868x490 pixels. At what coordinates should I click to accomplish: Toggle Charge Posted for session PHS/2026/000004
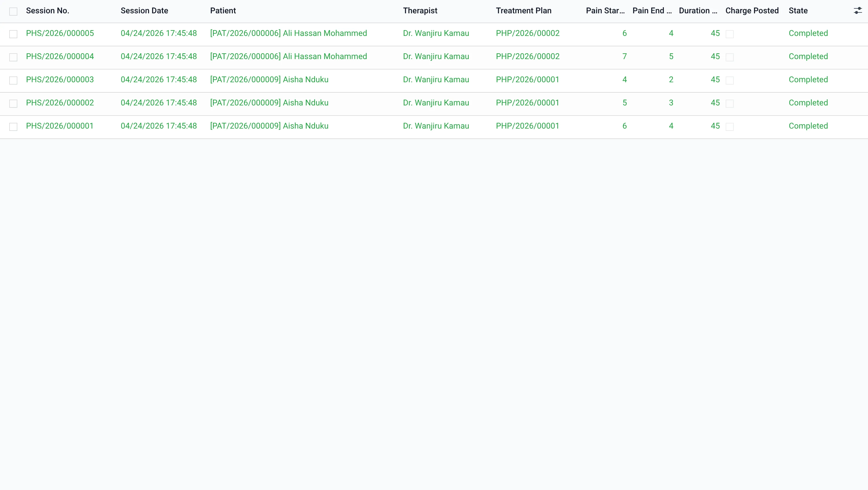729,57
